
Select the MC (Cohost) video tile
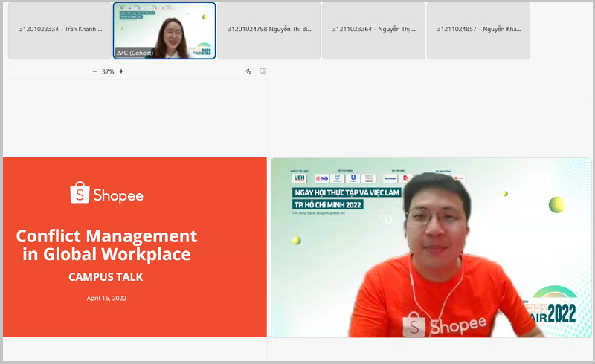pos(164,30)
